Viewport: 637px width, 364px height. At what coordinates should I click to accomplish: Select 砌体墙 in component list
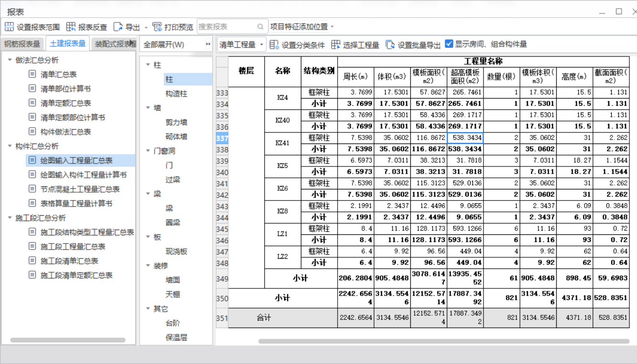(x=176, y=137)
